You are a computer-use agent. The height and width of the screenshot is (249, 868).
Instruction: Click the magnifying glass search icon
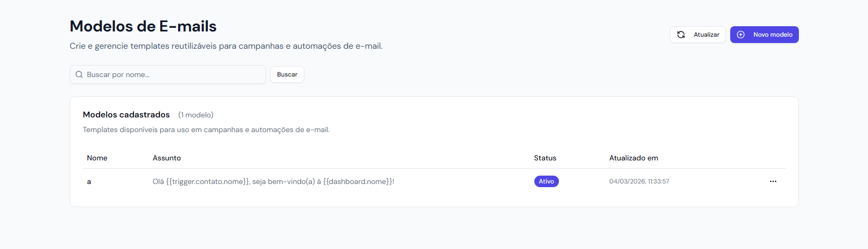[79, 74]
